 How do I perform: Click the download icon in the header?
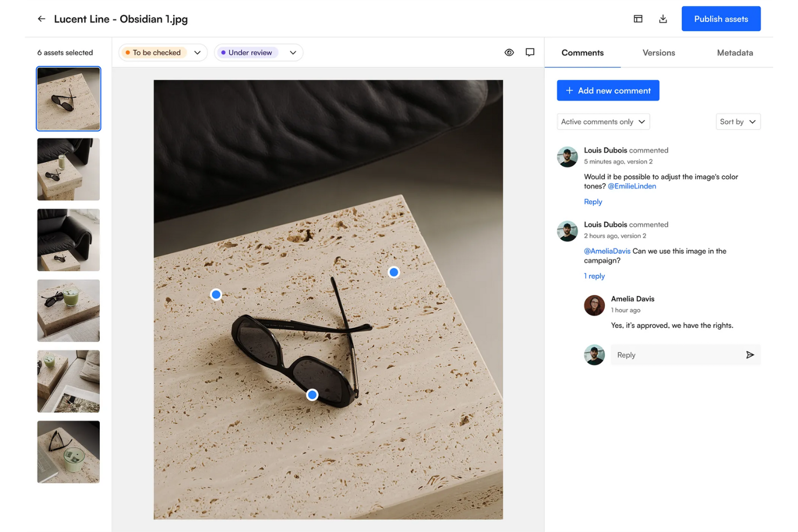663,19
